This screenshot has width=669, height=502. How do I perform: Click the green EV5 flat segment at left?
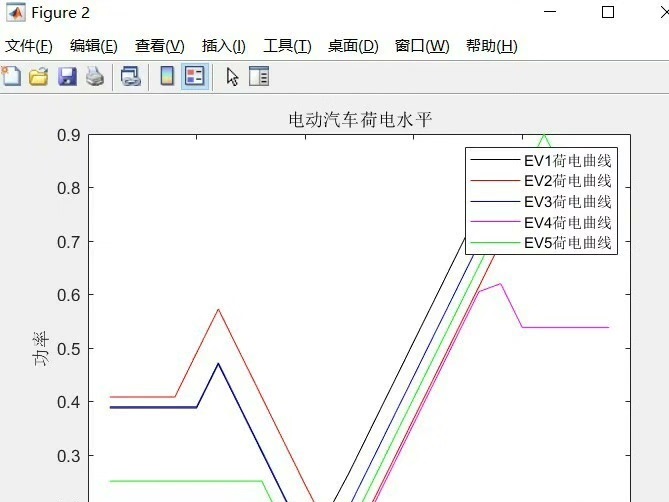click(x=186, y=481)
